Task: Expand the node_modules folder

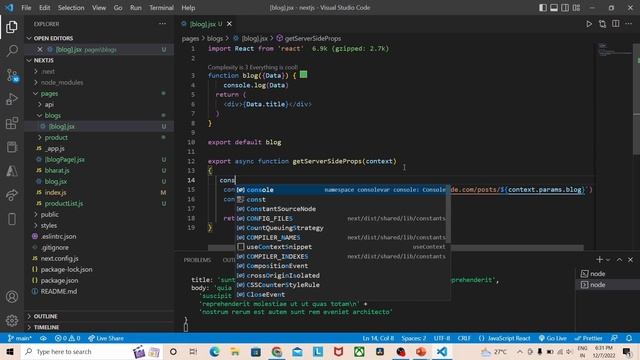Action: (x=62, y=82)
